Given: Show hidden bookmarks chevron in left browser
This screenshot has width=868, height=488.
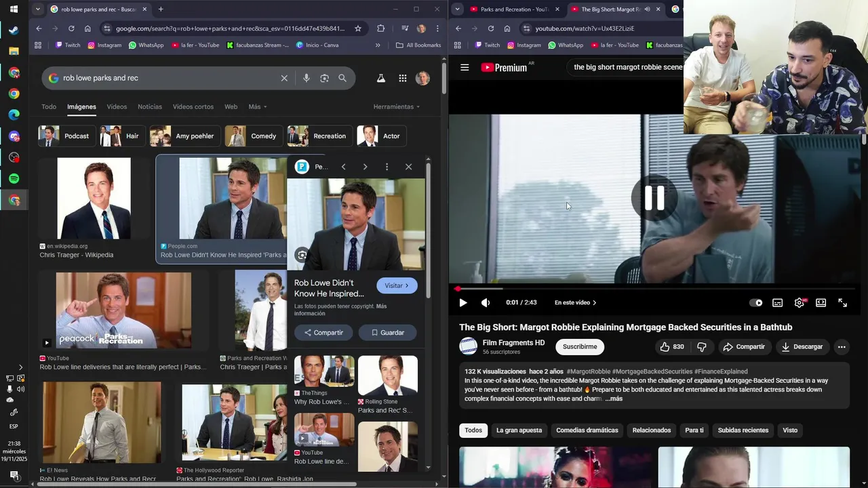Looking at the screenshot, I should [378, 45].
